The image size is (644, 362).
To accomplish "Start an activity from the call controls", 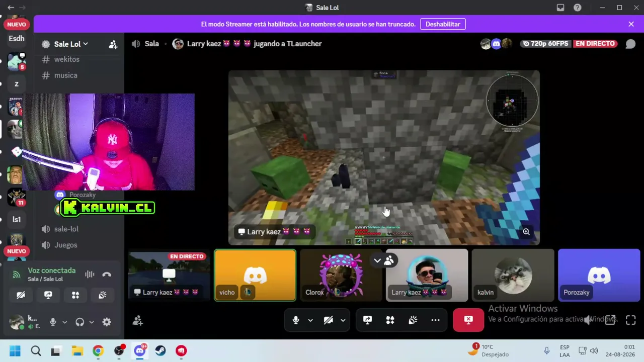I will pyautogui.click(x=390, y=320).
